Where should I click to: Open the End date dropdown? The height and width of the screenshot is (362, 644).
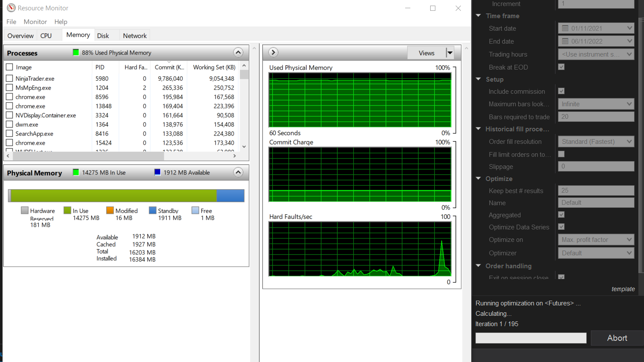[629, 41]
